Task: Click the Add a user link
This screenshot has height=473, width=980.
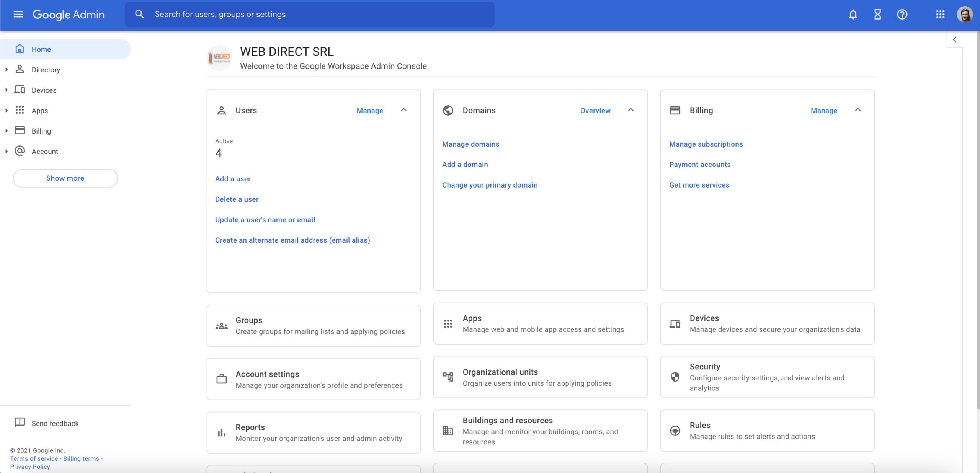Action: (x=233, y=179)
